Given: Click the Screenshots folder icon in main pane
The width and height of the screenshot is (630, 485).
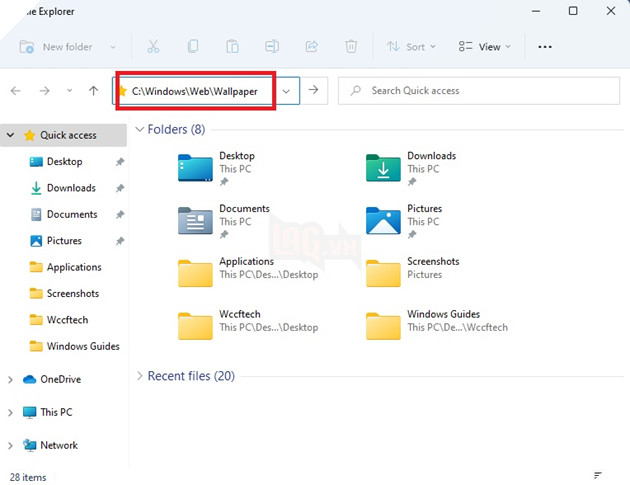Looking at the screenshot, I should click(x=383, y=274).
